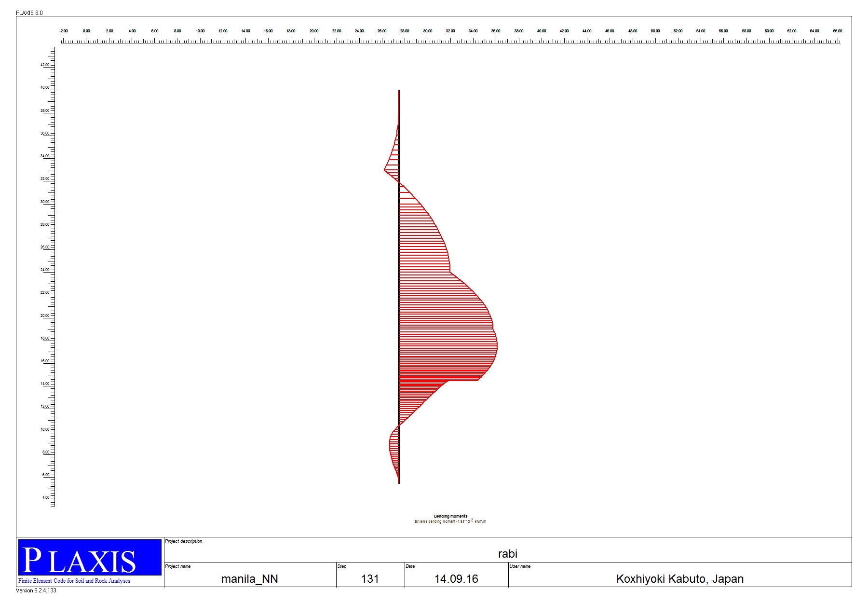Viewport: 868px width, 603px height.
Task: Click the "Project description" field label
Action: point(184,541)
